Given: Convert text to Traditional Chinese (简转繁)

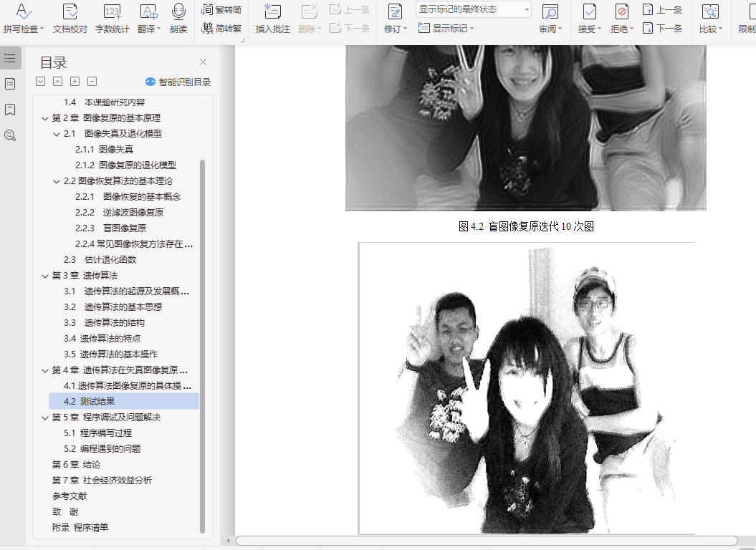Looking at the screenshot, I should [x=221, y=29].
